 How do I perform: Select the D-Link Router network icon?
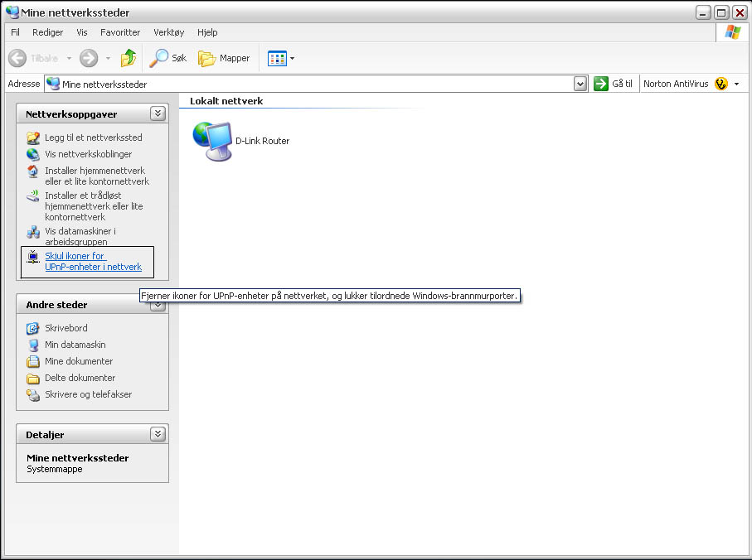tap(212, 141)
